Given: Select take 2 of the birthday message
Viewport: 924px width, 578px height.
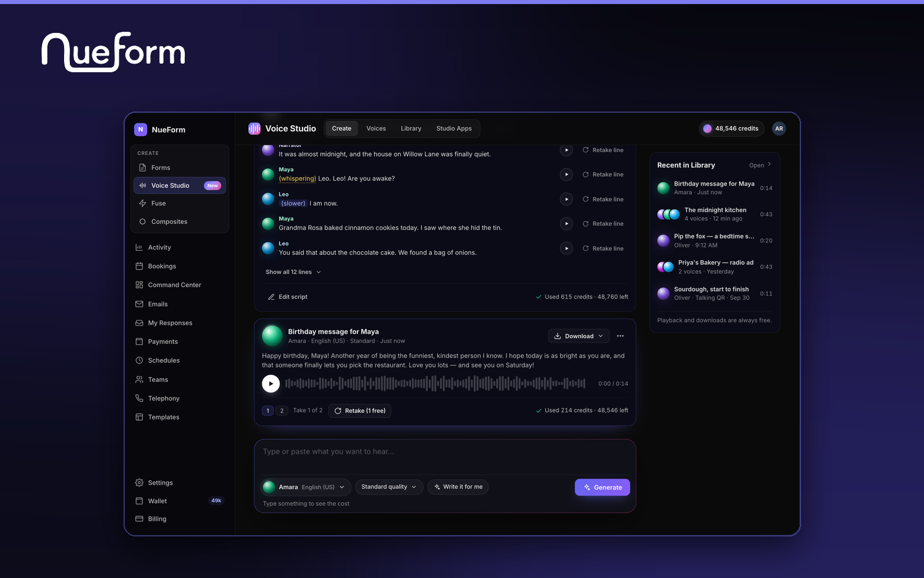Looking at the screenshot, I should pos(282,410).
